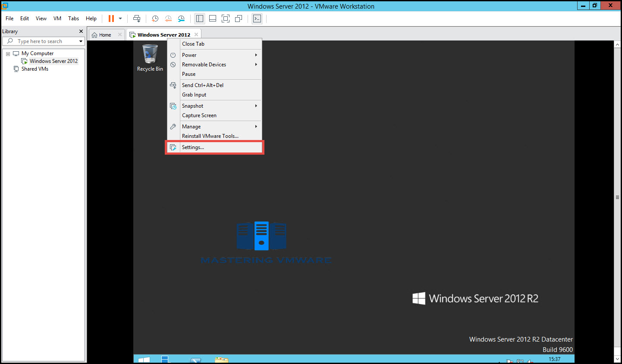Open the Power submenu

point(214,55)
